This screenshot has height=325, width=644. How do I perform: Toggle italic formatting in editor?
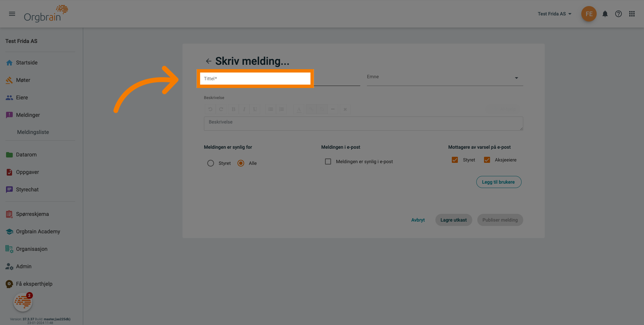244,109
